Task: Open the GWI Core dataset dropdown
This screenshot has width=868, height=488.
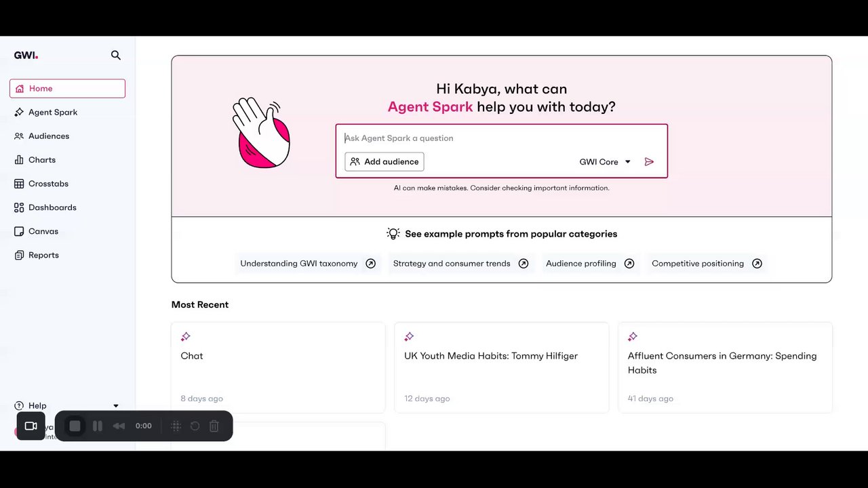Action: point(605,162)
